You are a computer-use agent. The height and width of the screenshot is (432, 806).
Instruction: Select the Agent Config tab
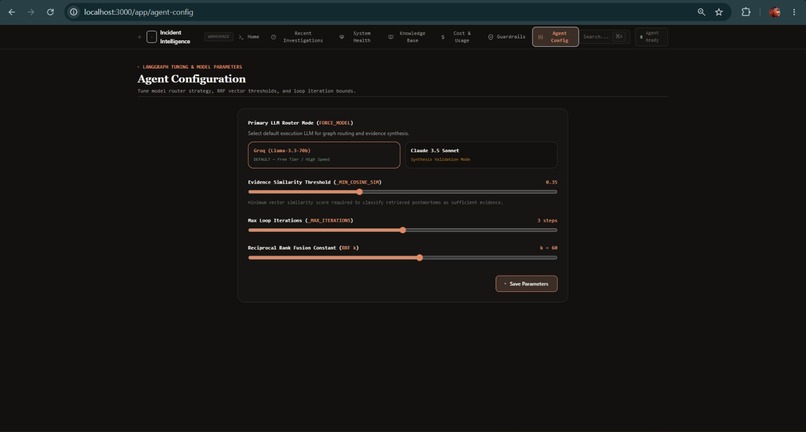[x=555, y=37]
